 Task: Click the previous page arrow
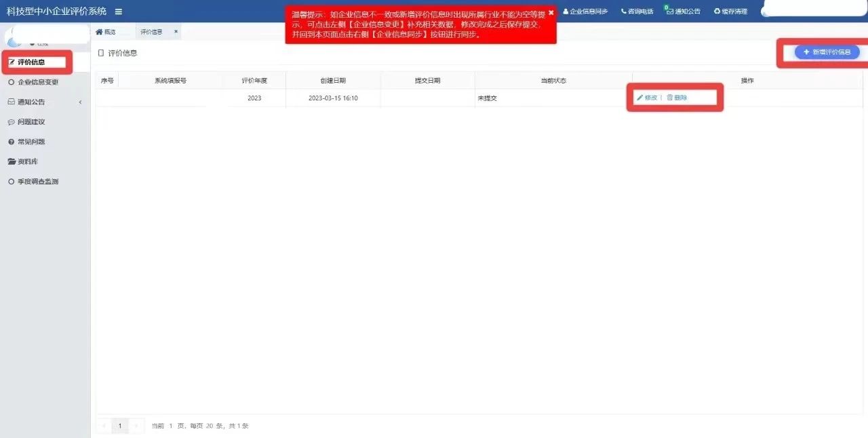click(104, 426)
